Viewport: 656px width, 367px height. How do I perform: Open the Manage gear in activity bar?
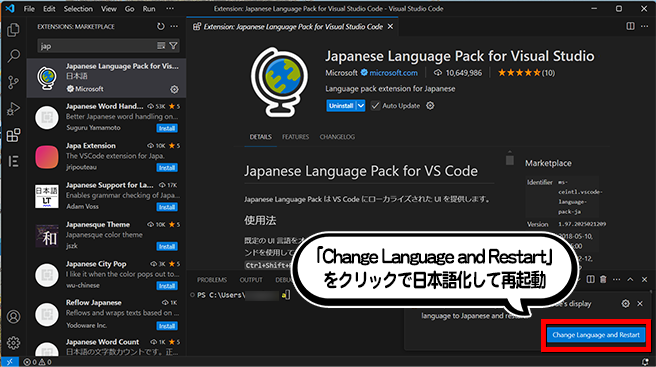(13, 343)
